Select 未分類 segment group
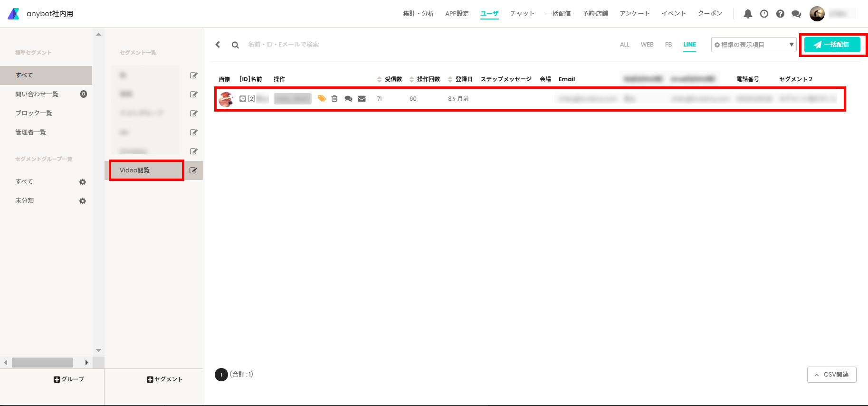Viewport: 868px width, 406px height. tap(25, 201)
